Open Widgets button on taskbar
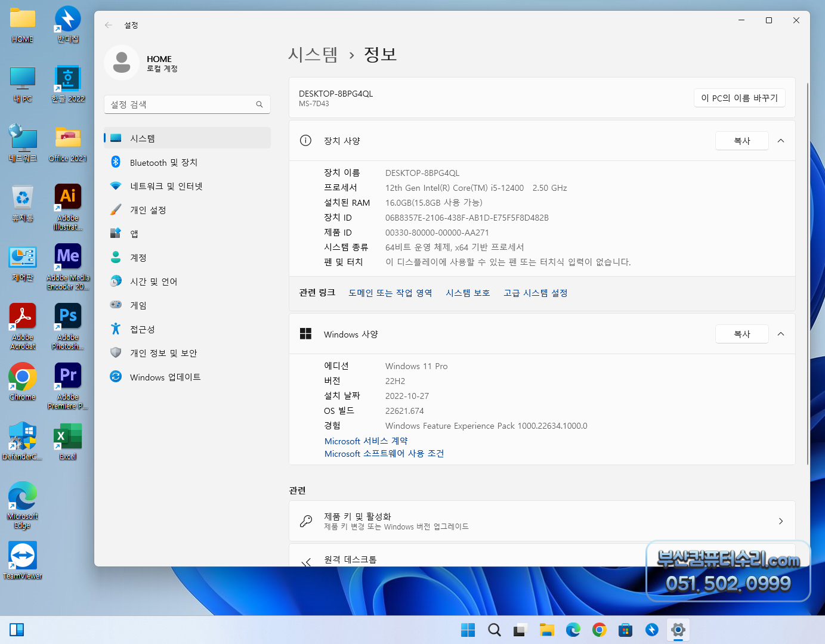Image resolution: width=825 pixels, height=644 pixels. [x=17, y=630]
